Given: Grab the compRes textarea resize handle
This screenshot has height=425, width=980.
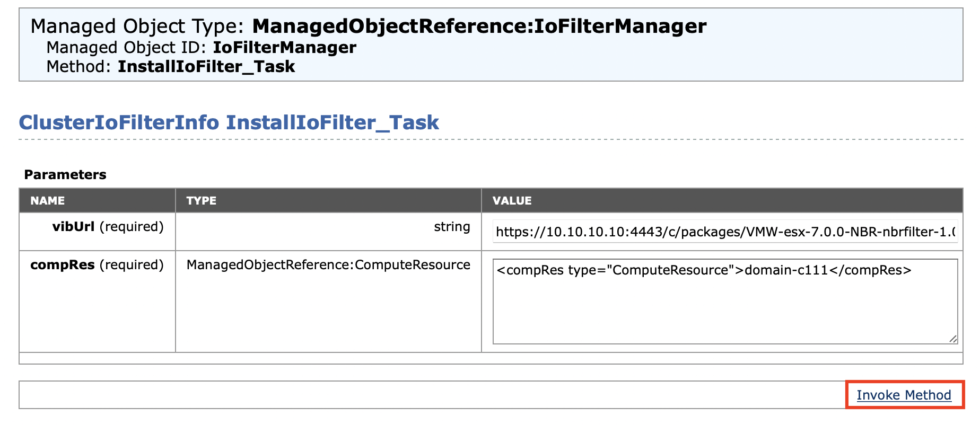Looking at the screenshot, I should click(x=952, y=339).
